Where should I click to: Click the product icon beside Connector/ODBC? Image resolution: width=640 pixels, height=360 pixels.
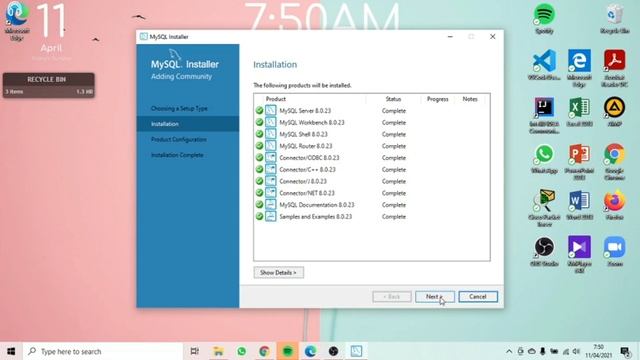pos(271,158)
